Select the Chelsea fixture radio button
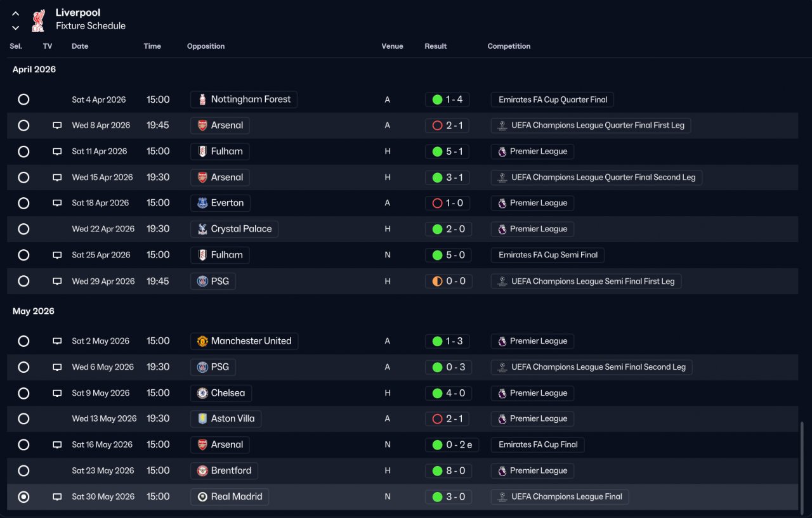The image size is (812, 518). tap(23, 393)
